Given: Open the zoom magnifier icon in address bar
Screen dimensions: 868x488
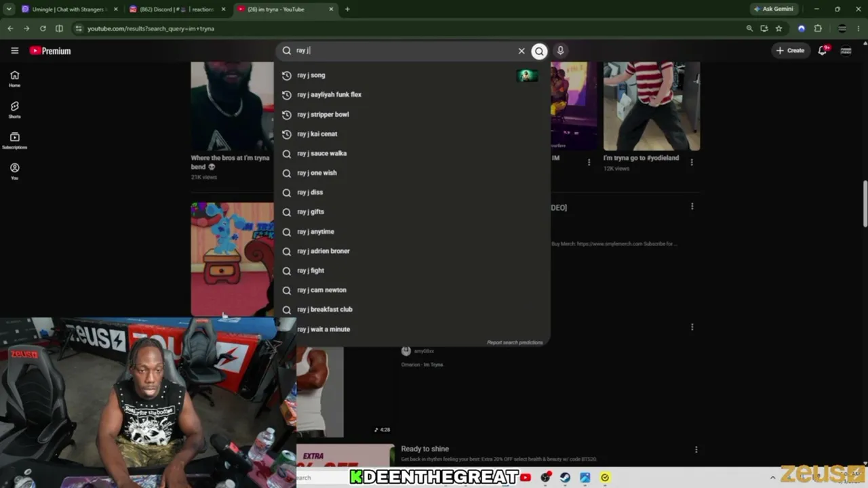Looking at the screenshot, I should [749, 28].
